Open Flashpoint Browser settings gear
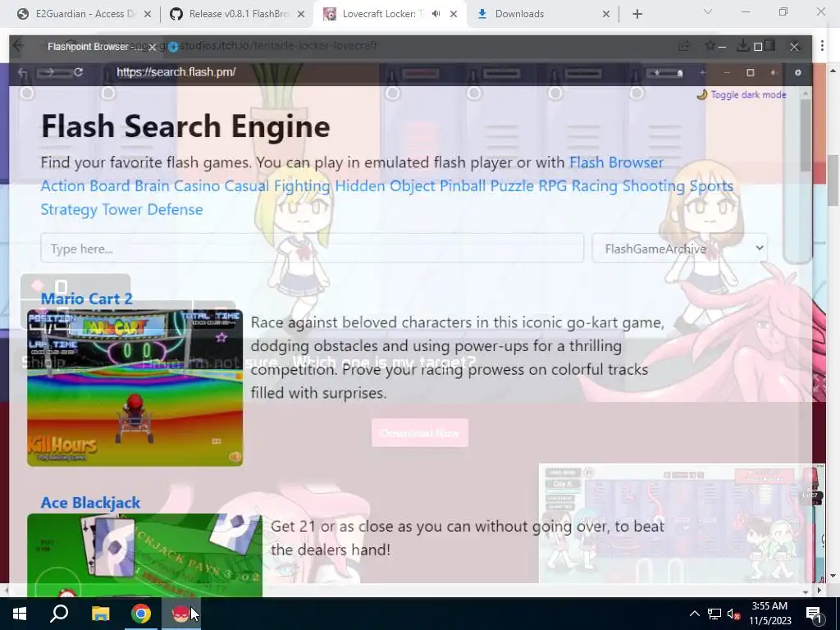The image size is (840, 630). (x=797, y=72)
